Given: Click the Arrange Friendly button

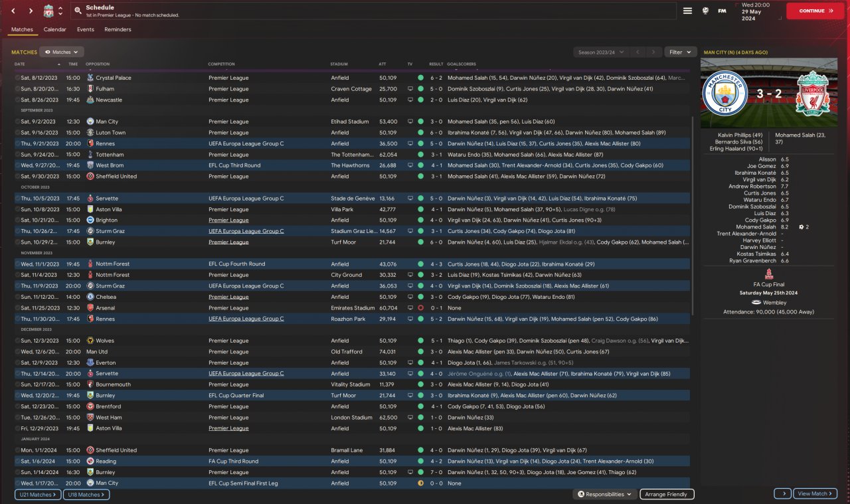Looking at the screenshot, I should click(x=667, y=494).
